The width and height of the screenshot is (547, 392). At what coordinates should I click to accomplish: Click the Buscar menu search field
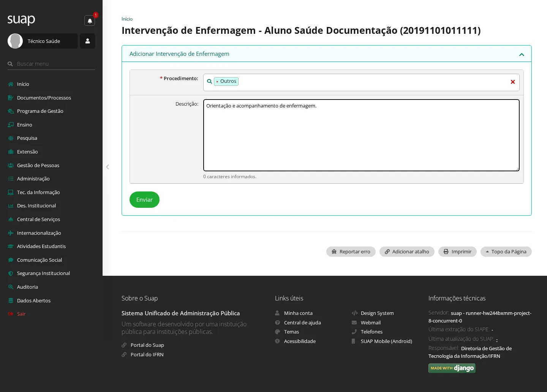pos(55,64)
